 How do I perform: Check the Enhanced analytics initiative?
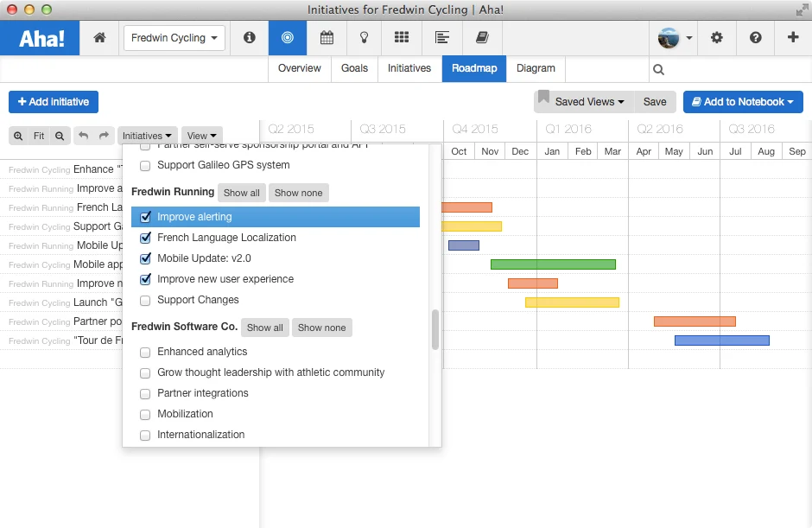[145, 352]
